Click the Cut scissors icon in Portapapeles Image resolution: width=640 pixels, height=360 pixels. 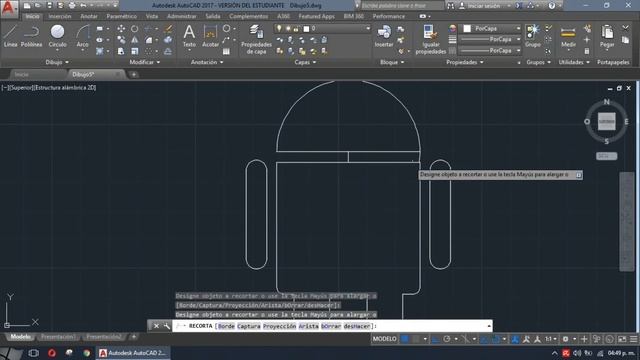pyautogui.click(x=625, y=28)
